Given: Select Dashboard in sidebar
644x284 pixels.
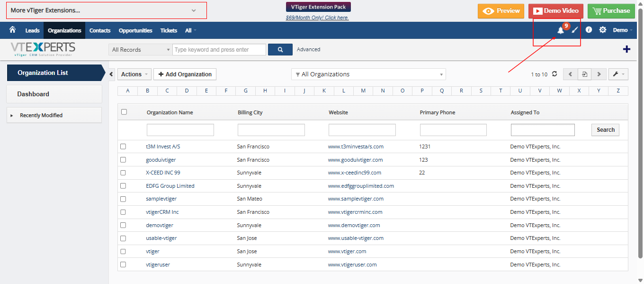Looking at the screenshot, I should pyautogui.click(x=54, y=94).
